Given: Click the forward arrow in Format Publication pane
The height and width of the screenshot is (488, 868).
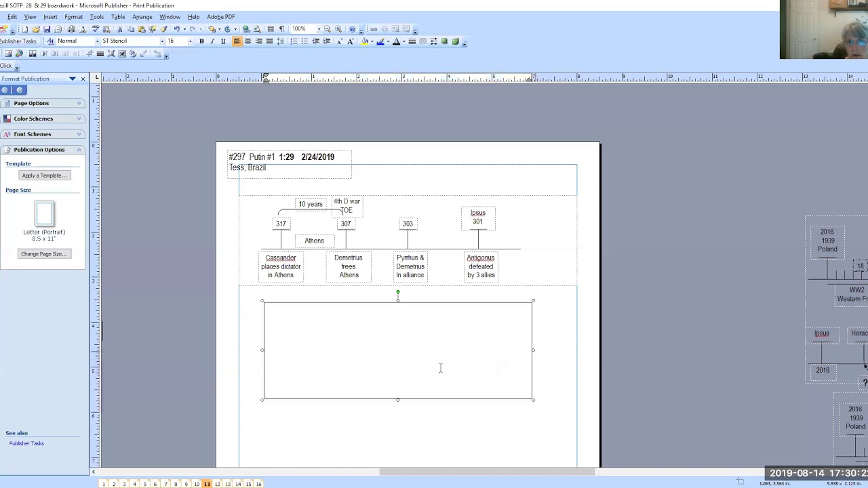Looking at the screenshot, I should point(19,90).
